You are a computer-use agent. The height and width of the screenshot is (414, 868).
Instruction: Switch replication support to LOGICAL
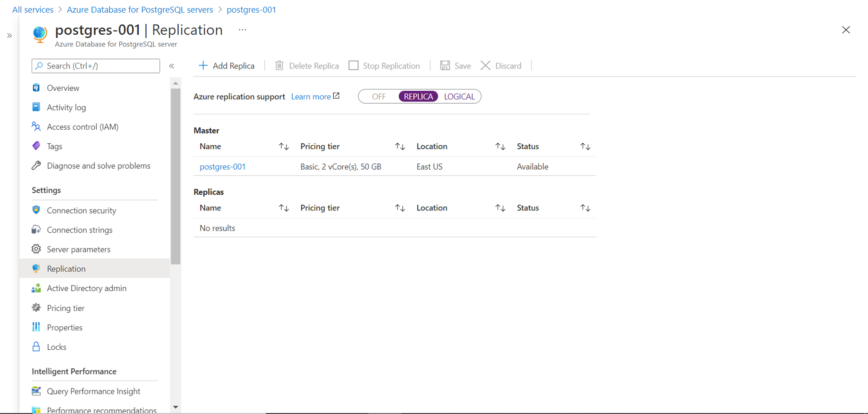[459, 96]
